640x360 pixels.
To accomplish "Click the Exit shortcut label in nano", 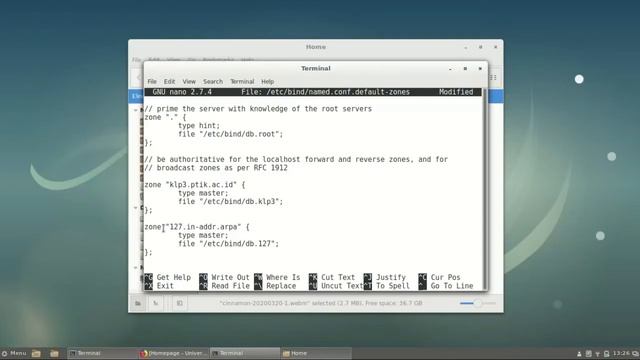I will [165, 286].
